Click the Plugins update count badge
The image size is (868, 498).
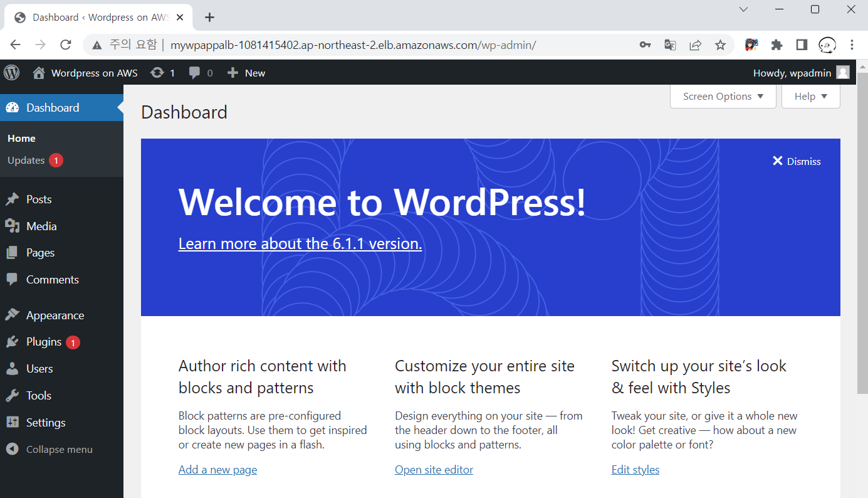coord(73,342)
